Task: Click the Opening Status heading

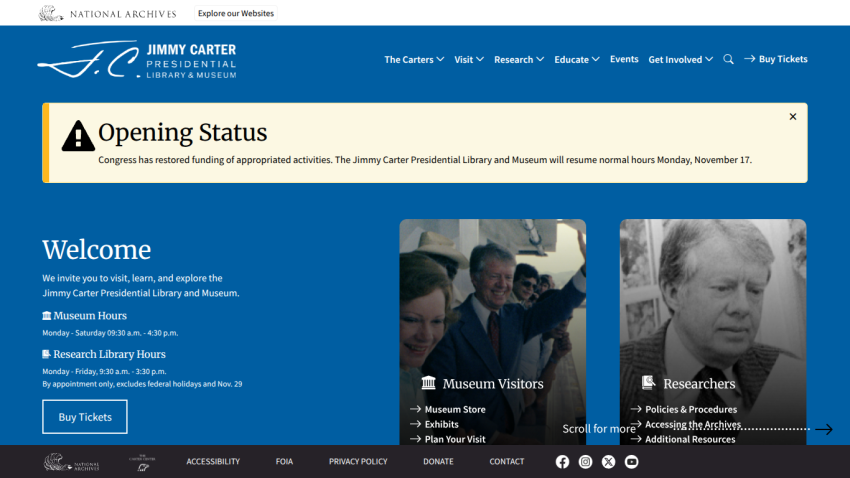Action: [183, 133]
